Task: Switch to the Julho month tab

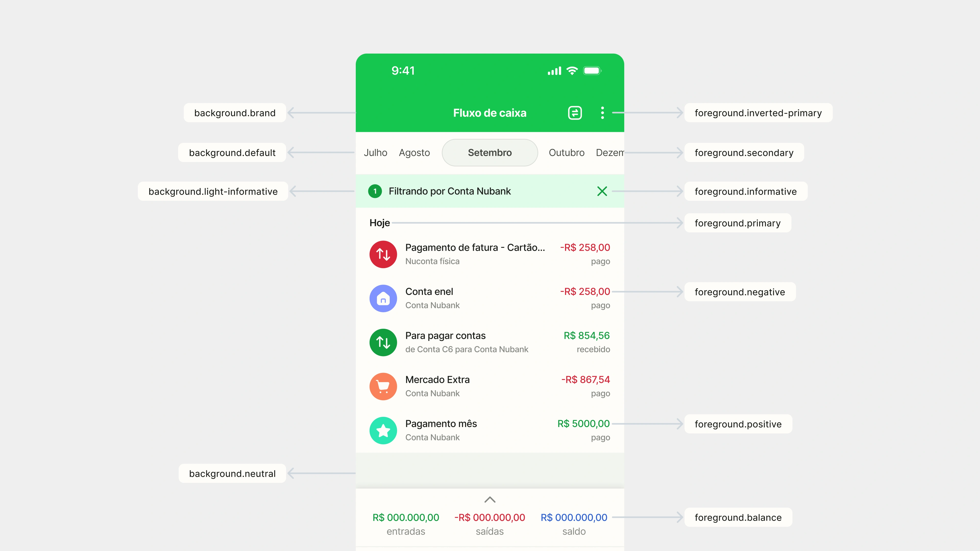Action: (375, 153)
